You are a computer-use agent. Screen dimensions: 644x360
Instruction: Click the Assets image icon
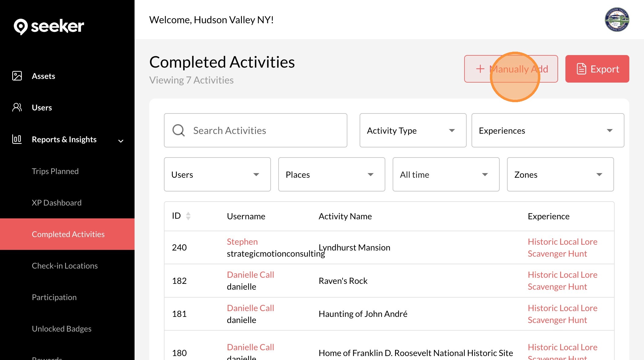pyautogui.click(x=17, y=76)
